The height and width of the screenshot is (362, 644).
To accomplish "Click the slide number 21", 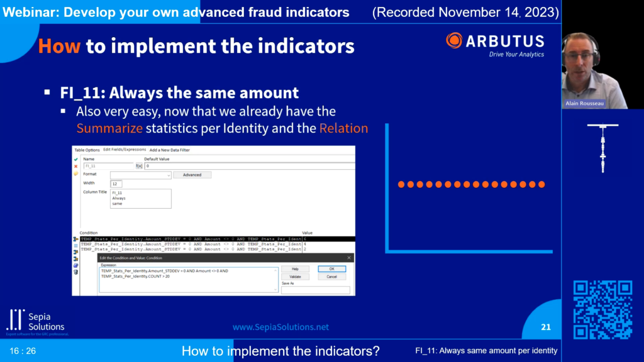I will [546, 327].
